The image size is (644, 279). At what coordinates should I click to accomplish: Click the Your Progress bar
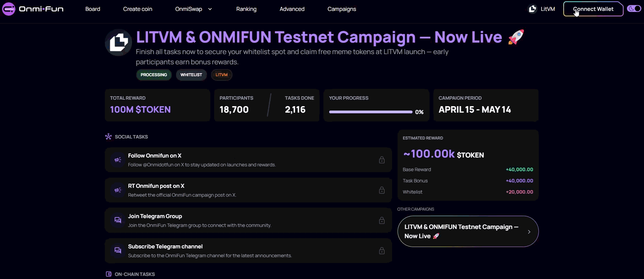[x=370, y=112]
